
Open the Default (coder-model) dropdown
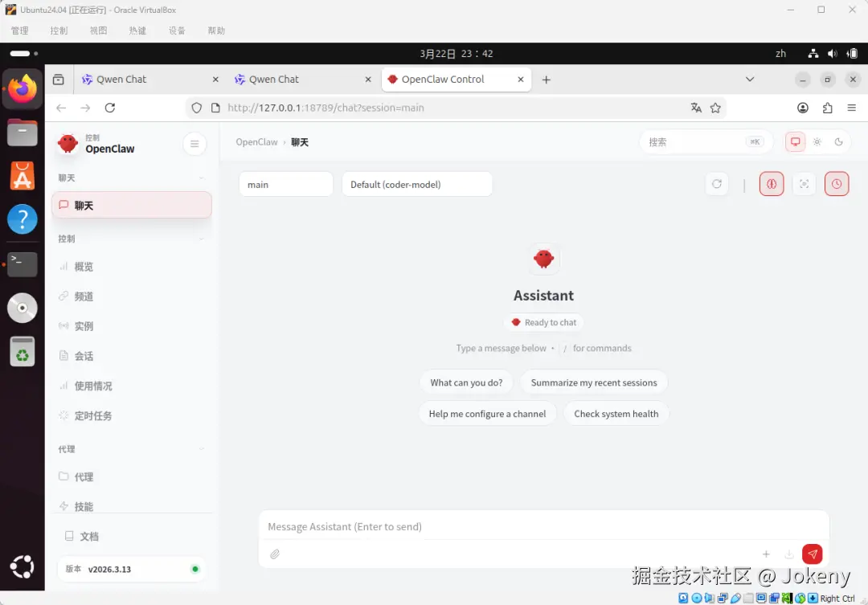[416, 184]
